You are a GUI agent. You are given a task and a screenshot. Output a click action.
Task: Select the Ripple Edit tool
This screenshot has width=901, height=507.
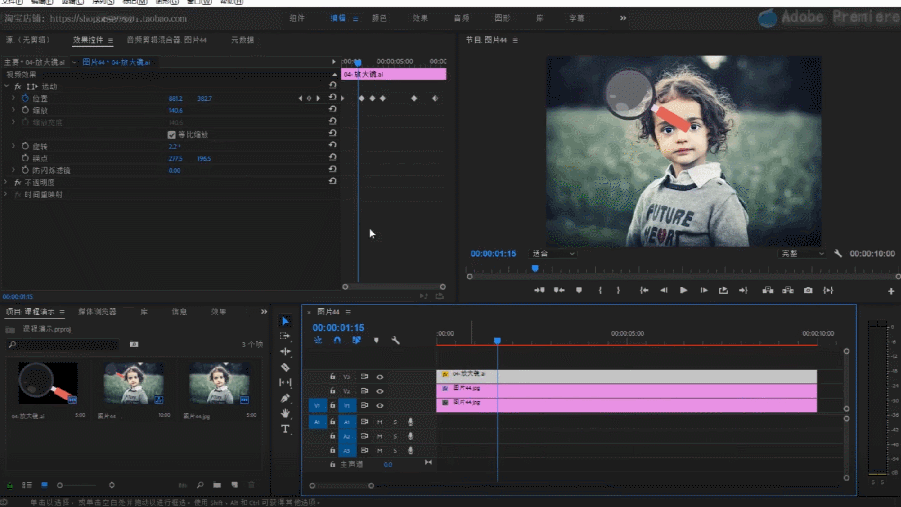(285, 351)
